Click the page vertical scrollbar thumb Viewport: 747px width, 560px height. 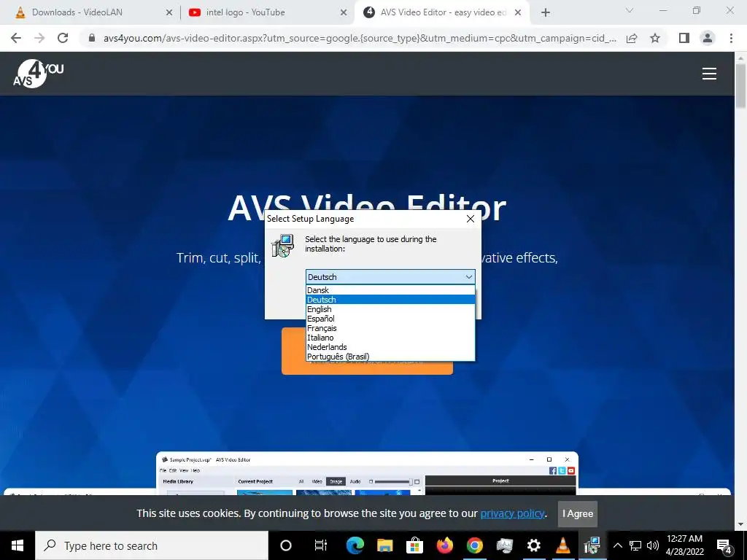pos(741,86)
